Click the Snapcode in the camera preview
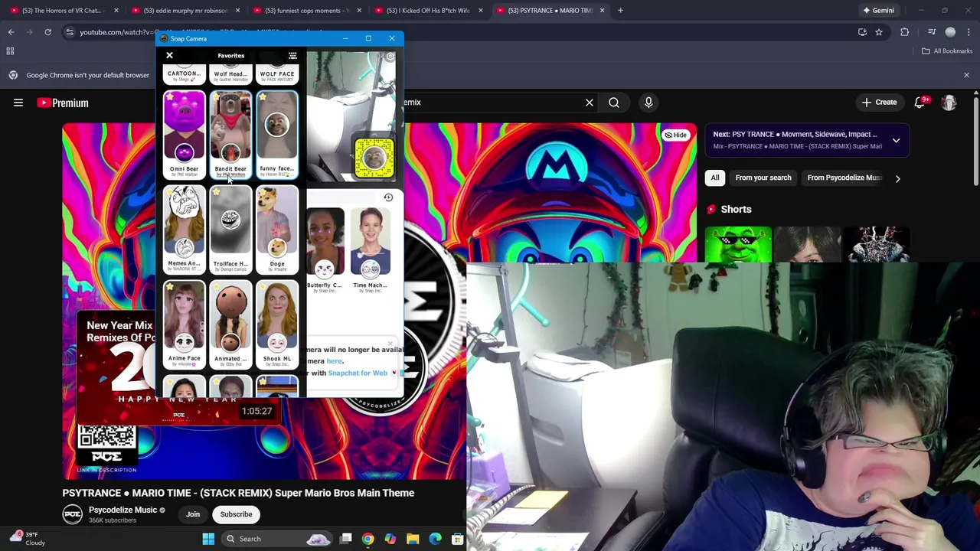This screenshot has width=980, height=551. (x=374, y=157)
